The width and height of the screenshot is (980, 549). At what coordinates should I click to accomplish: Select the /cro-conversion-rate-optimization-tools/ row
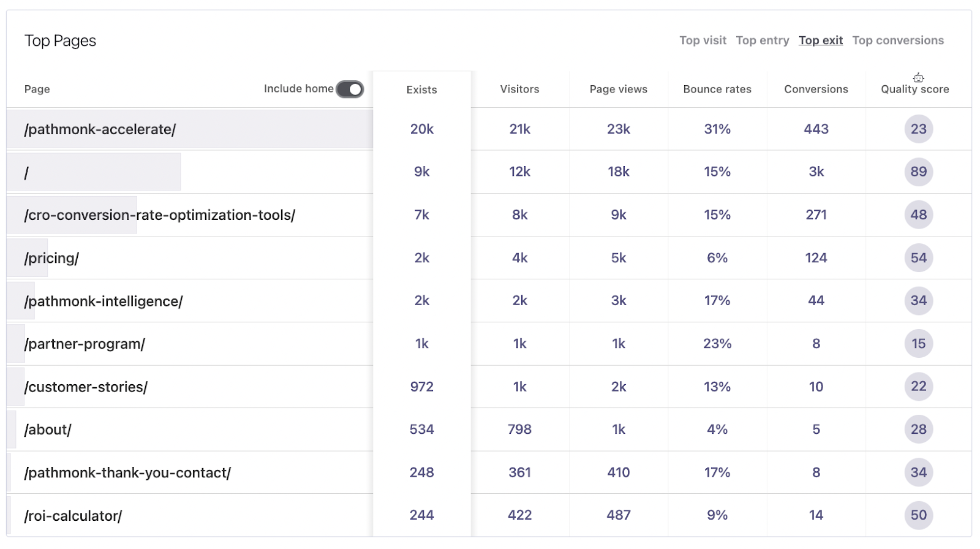click(x=159, y=215)
